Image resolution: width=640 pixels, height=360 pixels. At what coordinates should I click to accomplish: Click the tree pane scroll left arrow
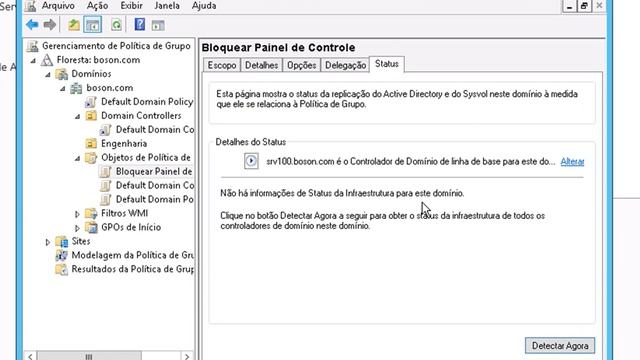click(31, 356)
